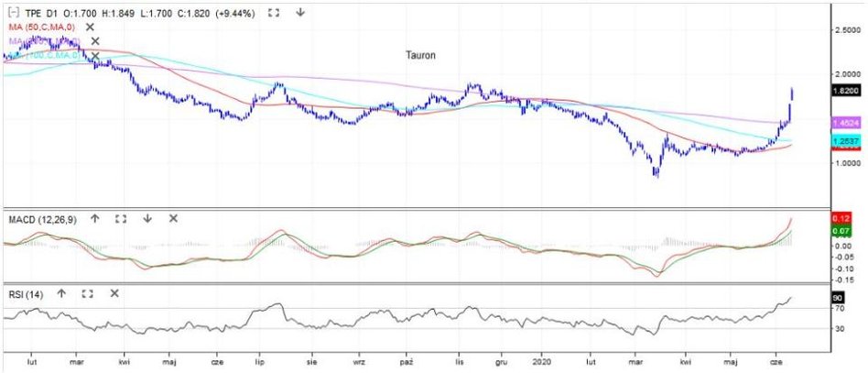Remove the cyan MA 100 indicator
Image resolution: width=868 pixels, height=373 pixels.
tap(94, 56)
